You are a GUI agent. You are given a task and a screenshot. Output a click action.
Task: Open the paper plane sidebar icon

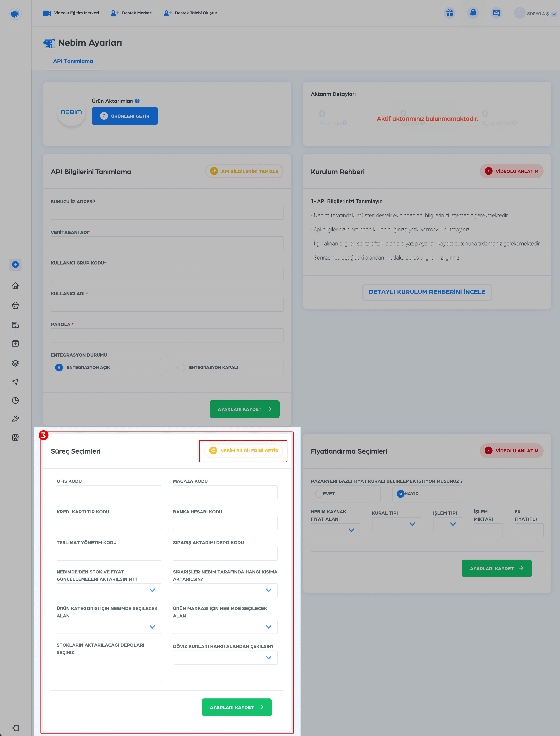(x=15, y=382)
